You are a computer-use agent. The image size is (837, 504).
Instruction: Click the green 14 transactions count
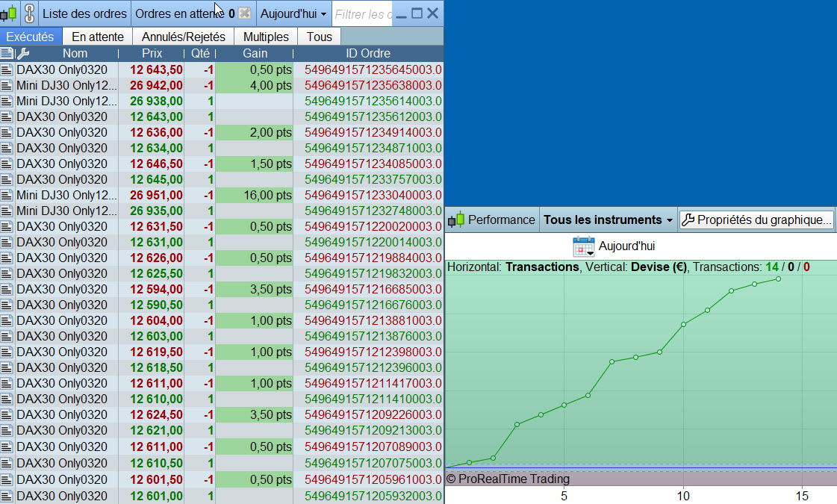[772, 267]
